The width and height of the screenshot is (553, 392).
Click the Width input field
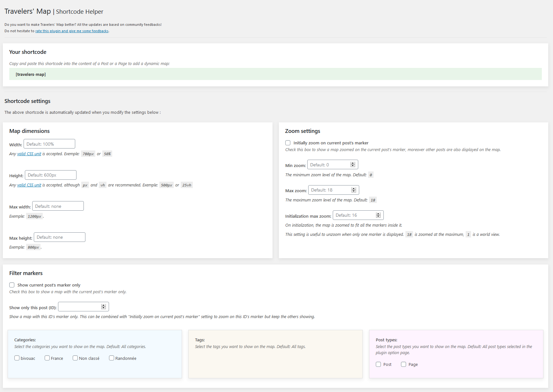[x=49, y=144]
